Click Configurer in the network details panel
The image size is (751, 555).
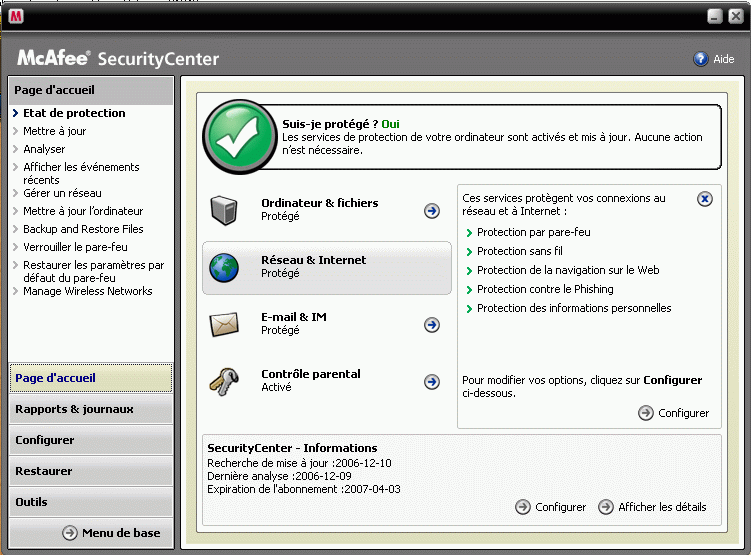[673, 413]
